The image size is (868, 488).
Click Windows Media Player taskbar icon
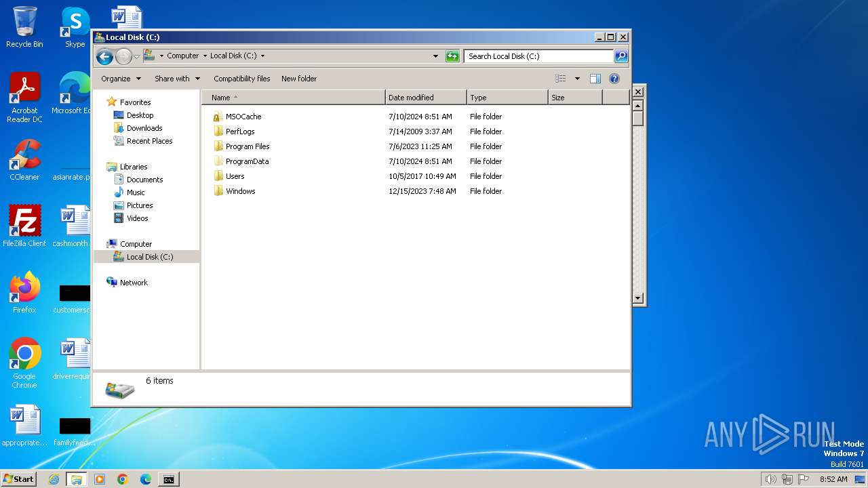click(x=100, y=479)
